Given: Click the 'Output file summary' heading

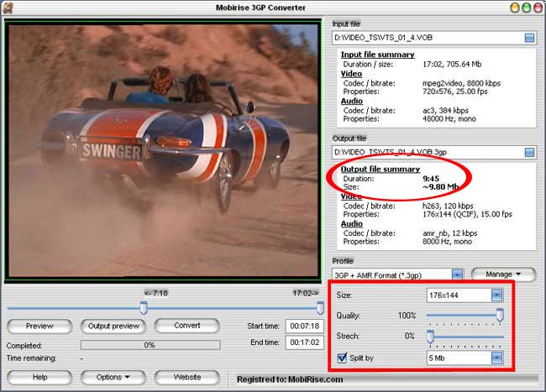Looking at the screenshot, I should pos(381,169).
